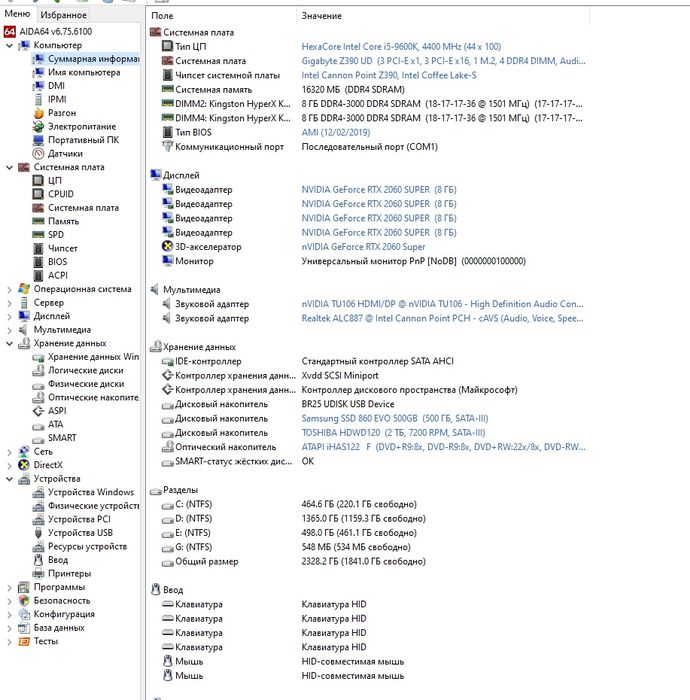Open the SMART disk icon
Viewport: 690px width, 700px height.
[38, 438]
